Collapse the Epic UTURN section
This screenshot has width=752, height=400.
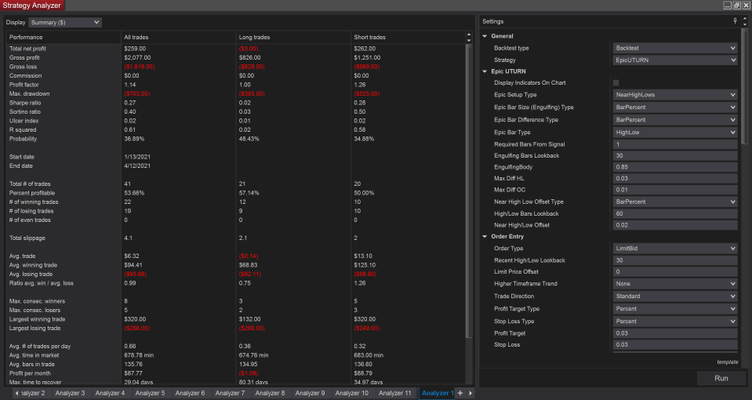click(x=485, y=72)
